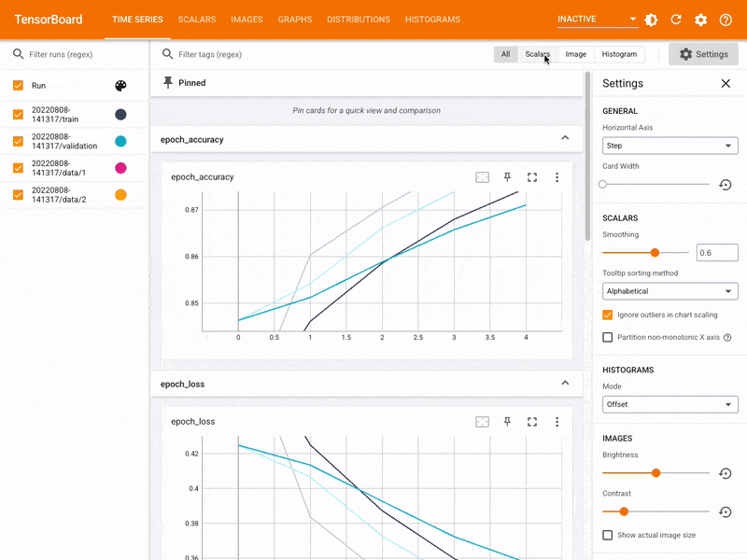Change color swatch of validation run
This screenshot has height=560, width=747.
coord(120,142)
